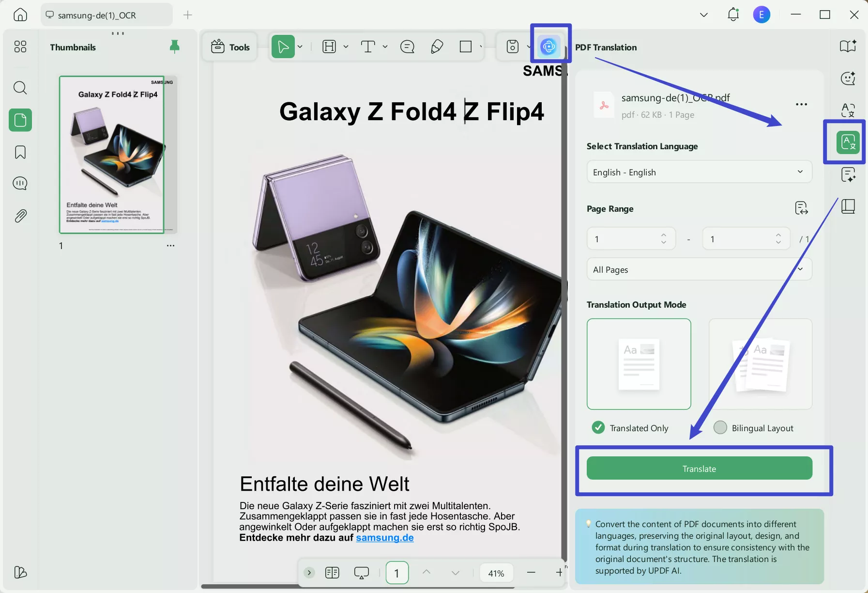The image size is (868, 593).
Task: Select the pencil markup tool
Action: coord(436,47)
